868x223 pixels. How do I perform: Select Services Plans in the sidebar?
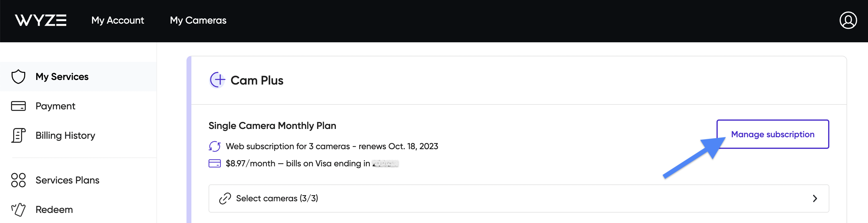coord(67,180)
